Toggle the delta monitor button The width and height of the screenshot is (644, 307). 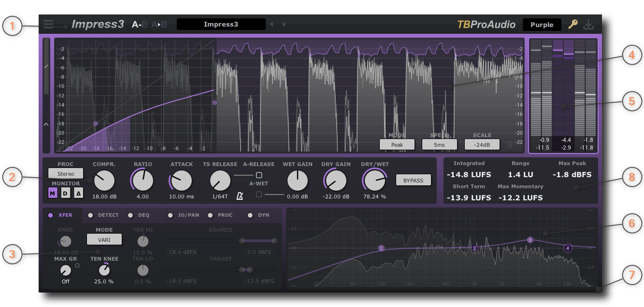[x=78, y=193]
